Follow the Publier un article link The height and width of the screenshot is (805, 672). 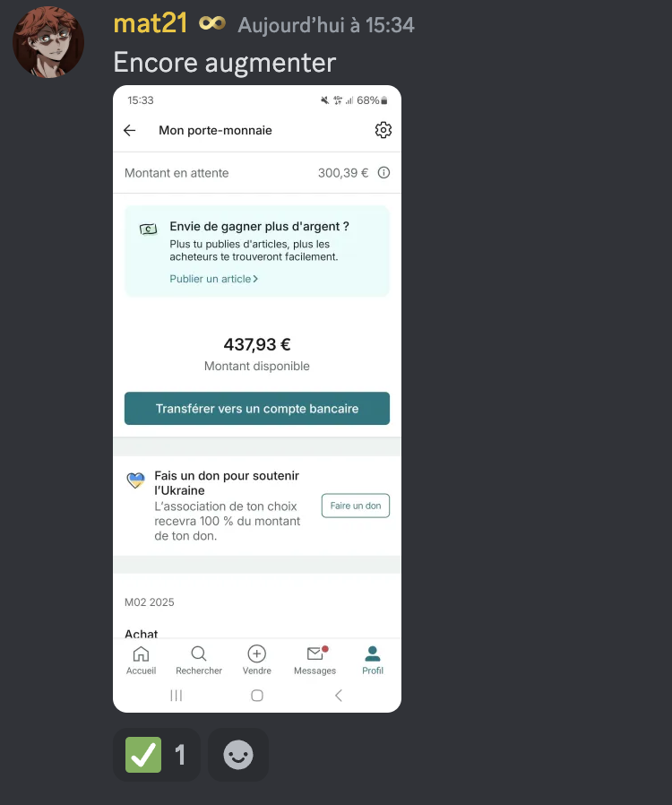[213, 279]
